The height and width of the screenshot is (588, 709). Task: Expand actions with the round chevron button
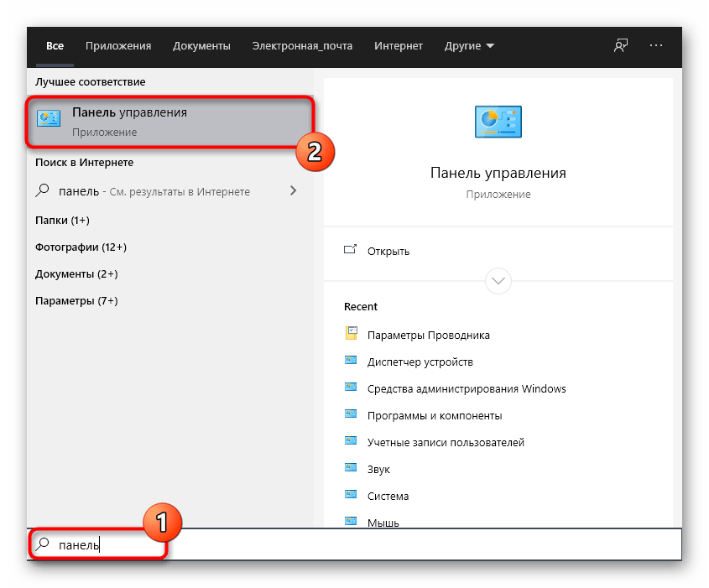(498, 279)
